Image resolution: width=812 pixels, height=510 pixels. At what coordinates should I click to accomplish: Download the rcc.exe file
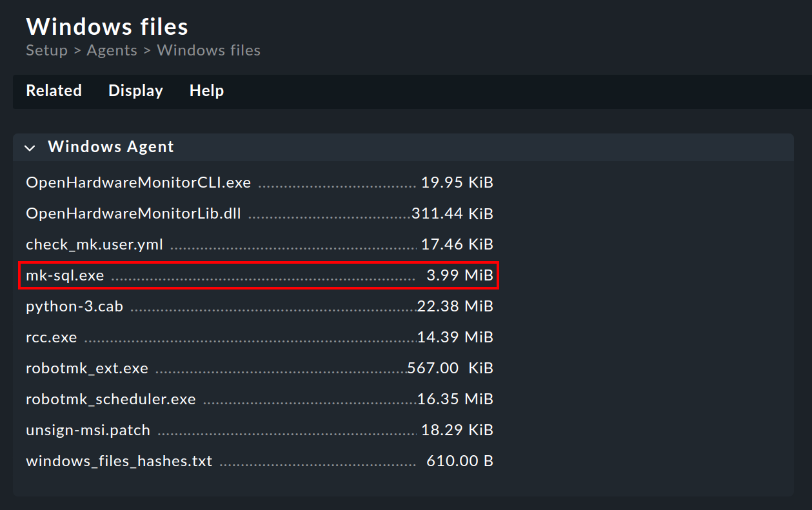(51, 337)
